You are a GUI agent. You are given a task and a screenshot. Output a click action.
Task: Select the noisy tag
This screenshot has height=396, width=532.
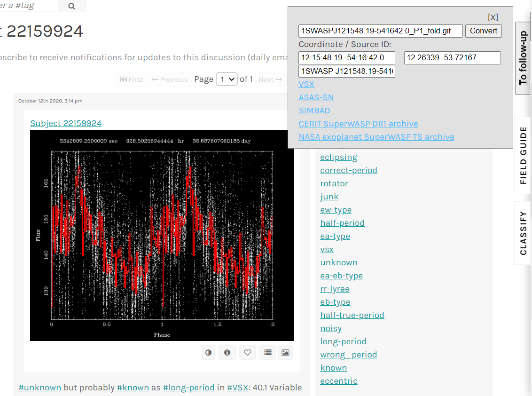pyautogui.click(x=331, y=328)
